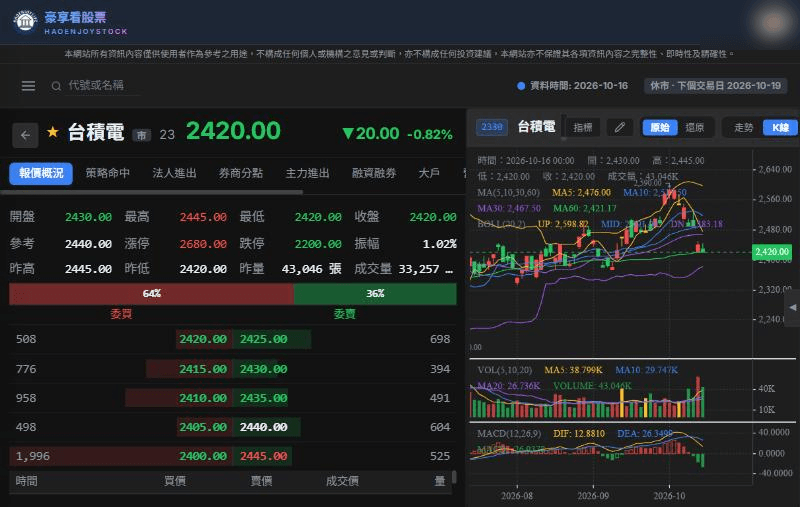Open the 指標 indicators button
The width and height of the screenshot is (800, 507).
pos(583,128)
